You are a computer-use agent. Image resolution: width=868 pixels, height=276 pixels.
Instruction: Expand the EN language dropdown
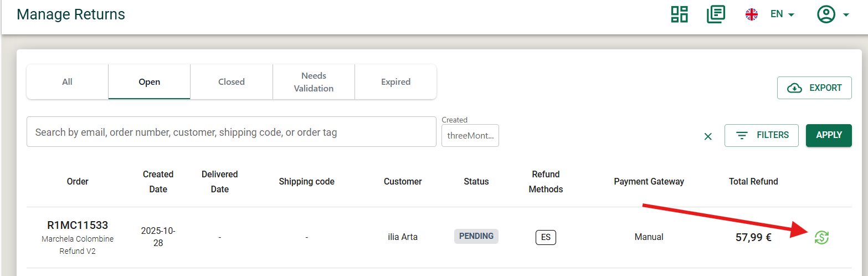[x=783, y=14]
